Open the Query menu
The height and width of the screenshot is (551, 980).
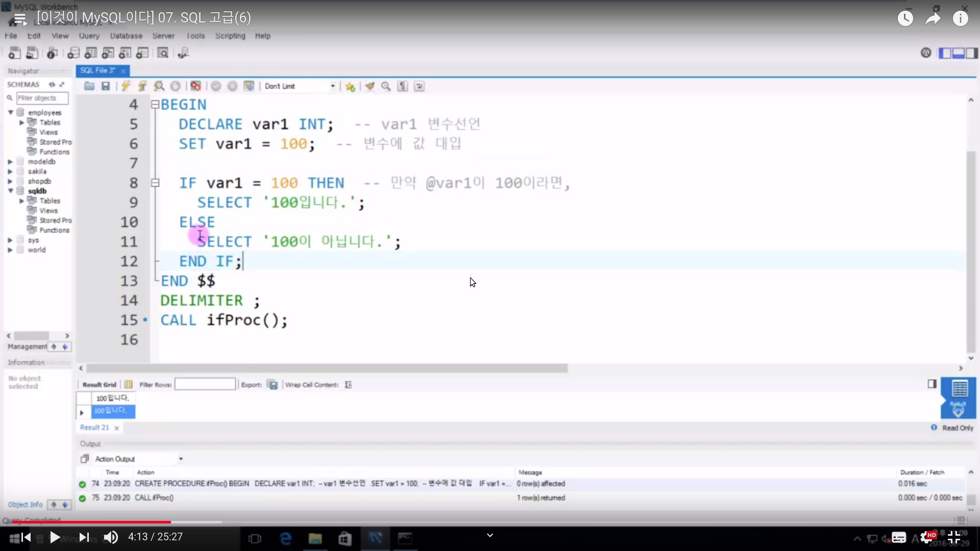coord(89,36)
